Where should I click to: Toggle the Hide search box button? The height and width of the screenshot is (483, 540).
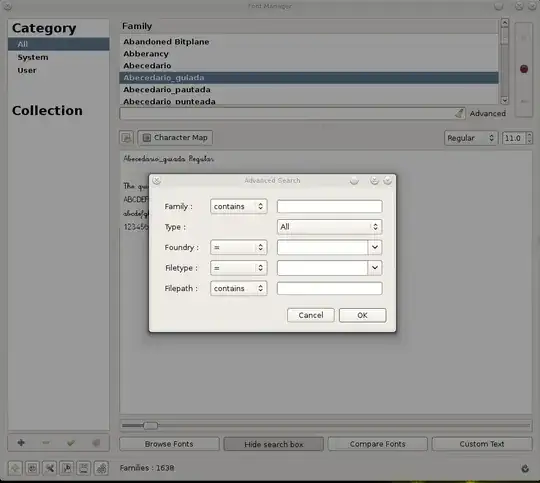274,444
